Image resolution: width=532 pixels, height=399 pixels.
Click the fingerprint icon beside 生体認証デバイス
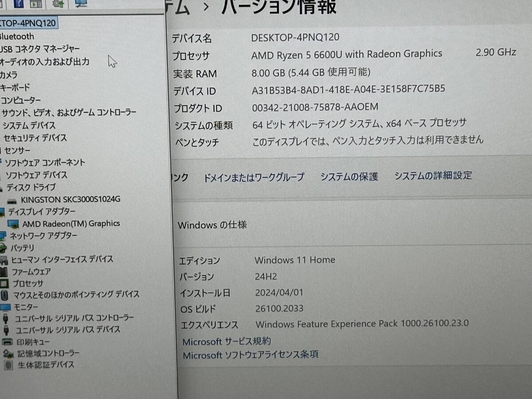[x=9, y=365]
